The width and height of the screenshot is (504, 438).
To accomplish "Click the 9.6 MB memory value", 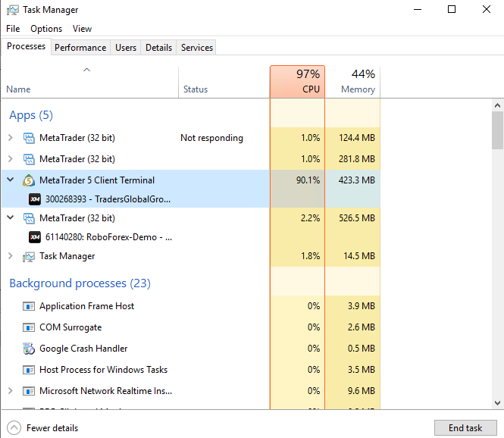I will 362,391.
